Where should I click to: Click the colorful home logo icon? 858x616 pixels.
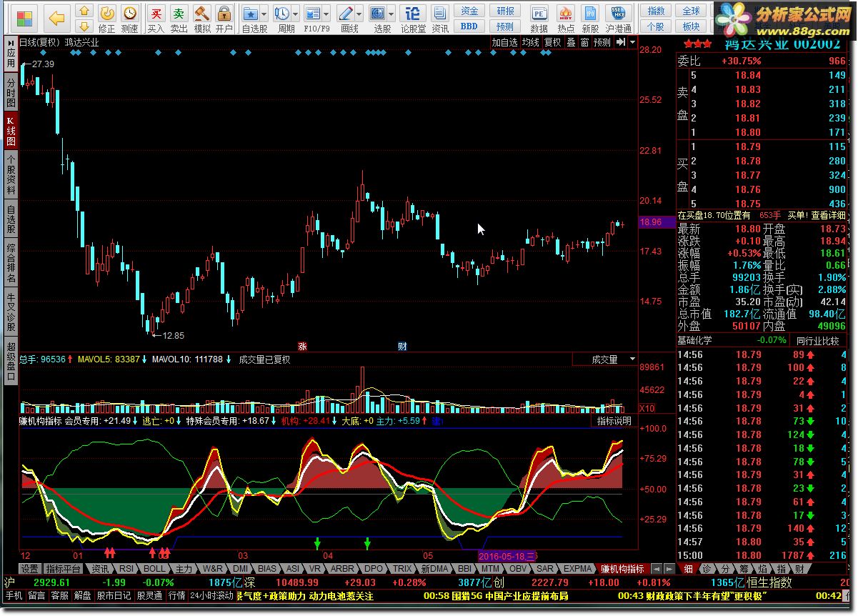(25, 18)
